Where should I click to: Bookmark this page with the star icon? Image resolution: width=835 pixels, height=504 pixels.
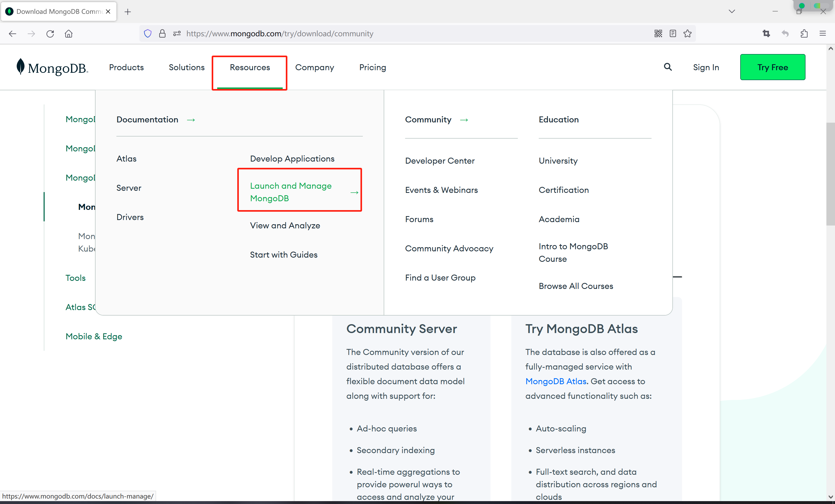(x=688, y=34)
